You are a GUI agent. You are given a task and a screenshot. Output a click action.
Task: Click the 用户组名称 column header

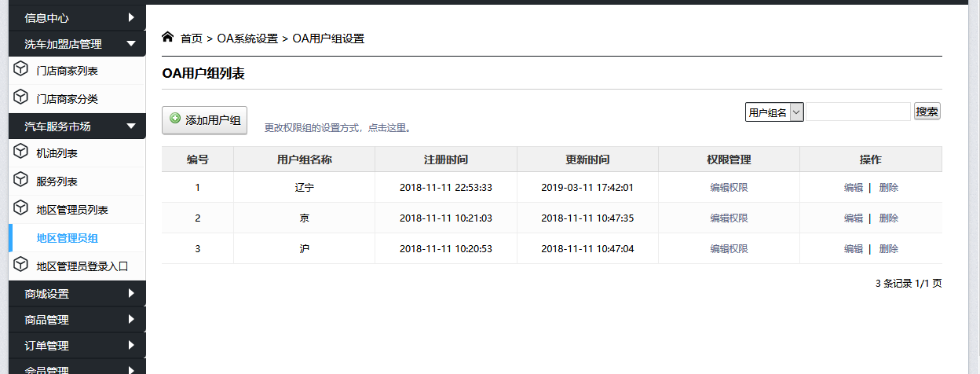[305, 159]
